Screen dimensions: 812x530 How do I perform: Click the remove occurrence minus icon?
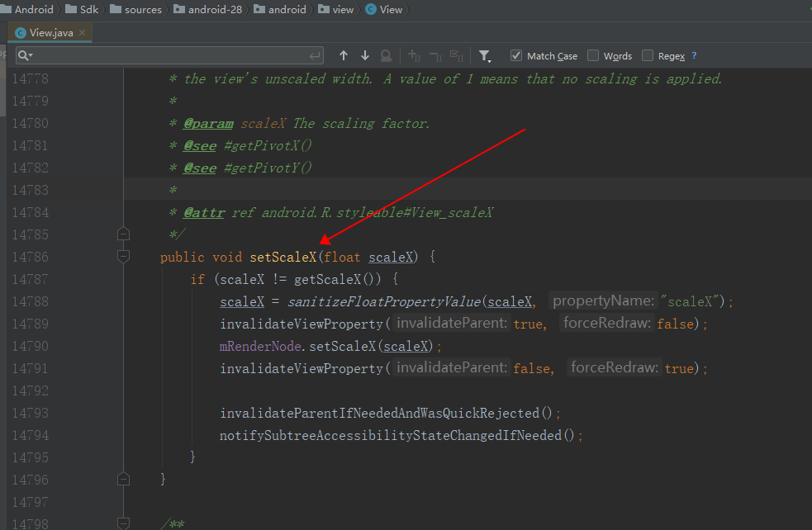tap(435, 55)
